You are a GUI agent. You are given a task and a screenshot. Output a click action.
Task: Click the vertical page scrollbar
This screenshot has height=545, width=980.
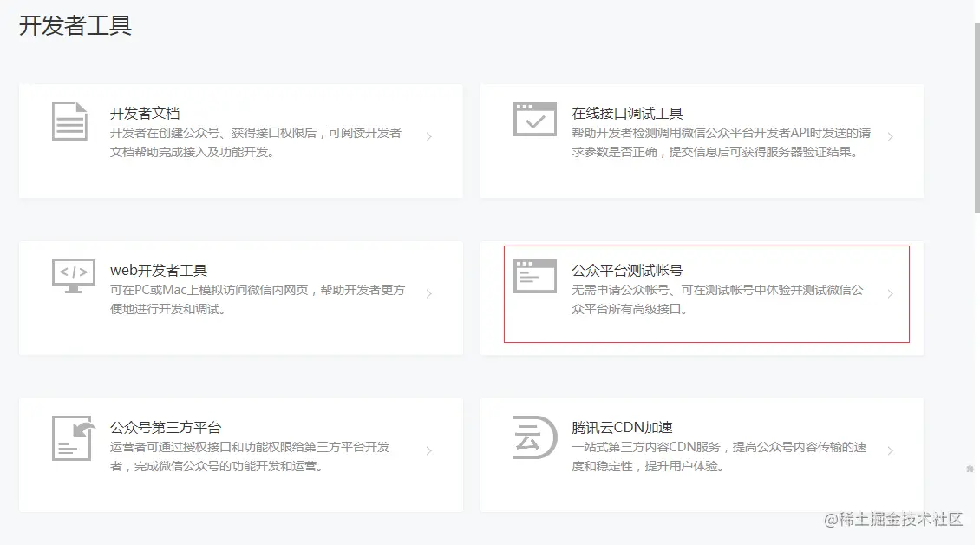pyautogui.click(x=977, y=119)
